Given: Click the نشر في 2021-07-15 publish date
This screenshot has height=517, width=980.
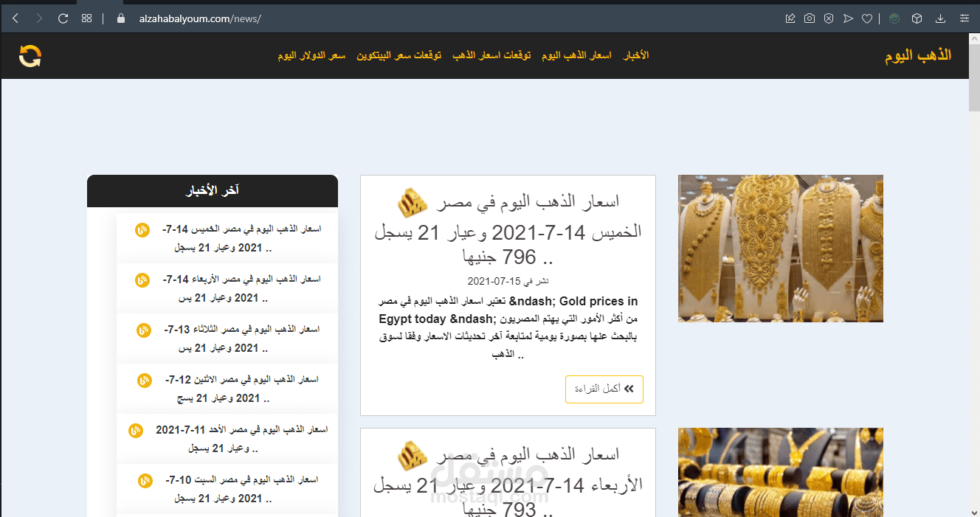Looking at the screenshot, I should 508,282.
